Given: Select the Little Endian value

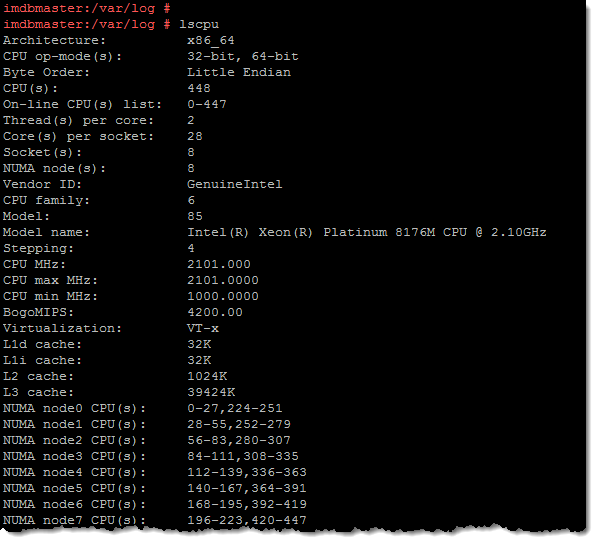Looking at the screenshot, I should point(239,72).
